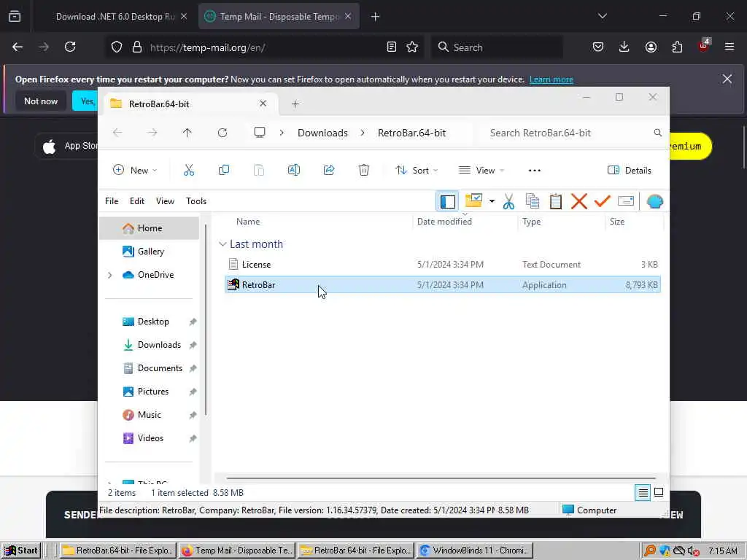747x560 pixels.
Task: Open the View layout dropdown
Action: click(481, 170)
